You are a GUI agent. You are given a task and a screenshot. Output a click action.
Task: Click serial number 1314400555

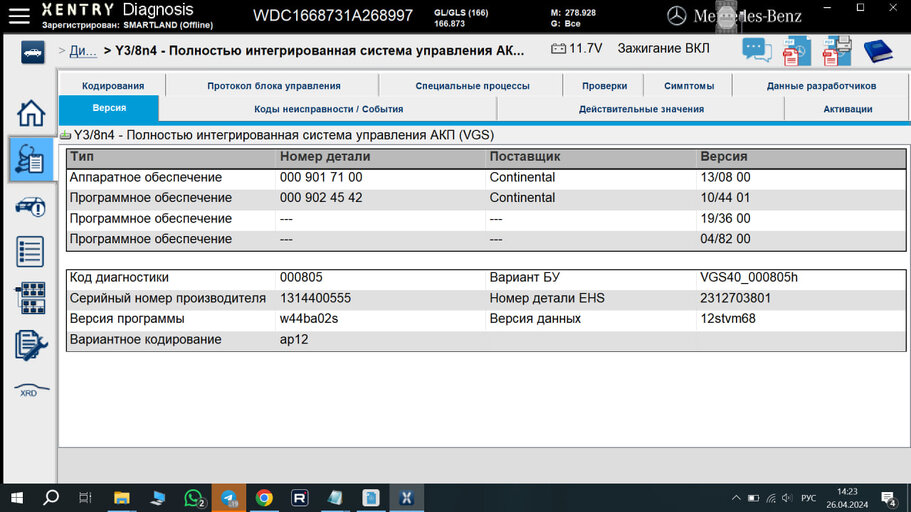point(315,298)
